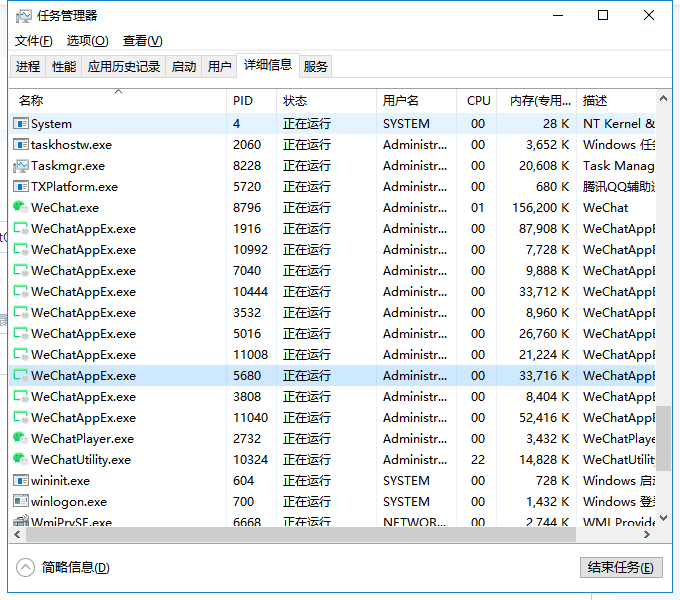Click the WeChat.exe process icon
The width and height of the screenshot is (680, 600).
20,208
